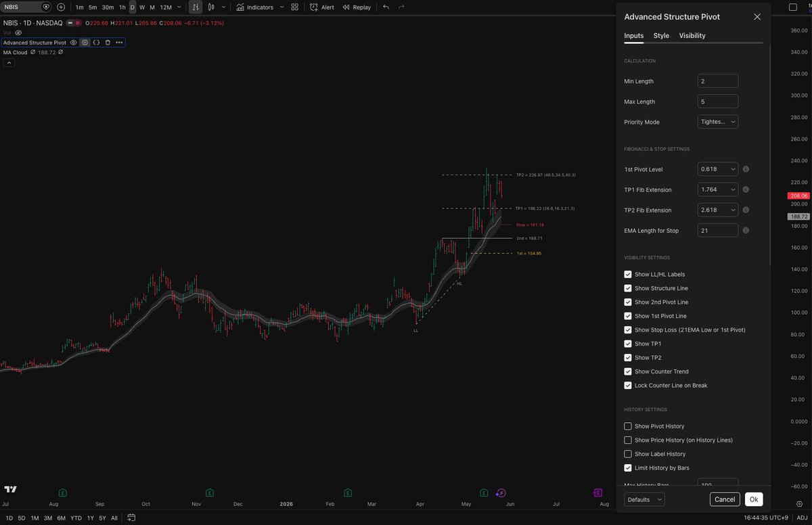Click the undo arrow

point(386,7)
